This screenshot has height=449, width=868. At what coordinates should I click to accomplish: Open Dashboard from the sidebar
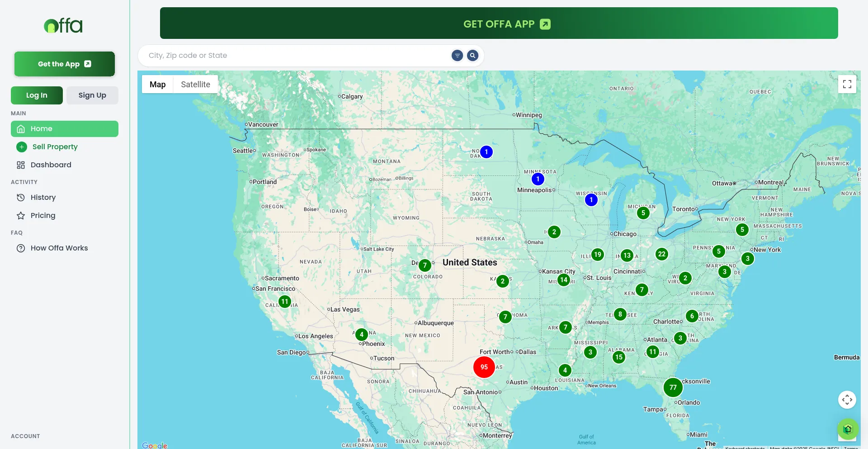point(51,165)
